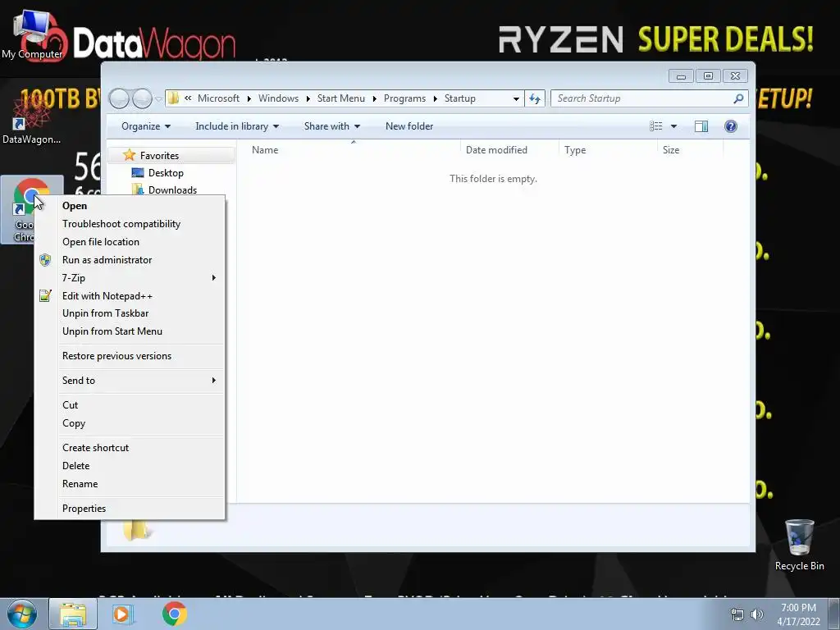Click the Show desktop strip

click(834, 614)
